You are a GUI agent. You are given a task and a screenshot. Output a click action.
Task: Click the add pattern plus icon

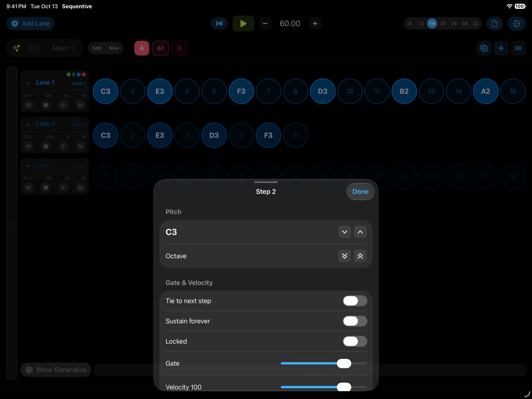tap(501, 48)
